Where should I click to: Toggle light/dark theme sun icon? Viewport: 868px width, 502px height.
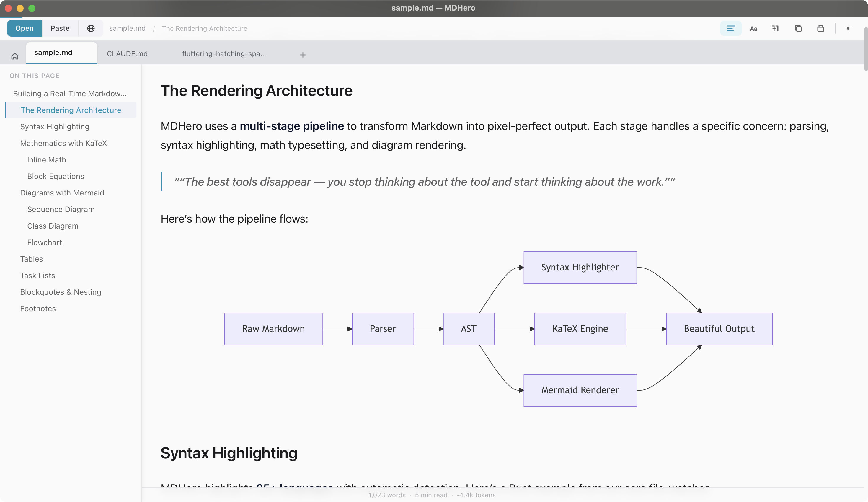click(x=848, y=28)
